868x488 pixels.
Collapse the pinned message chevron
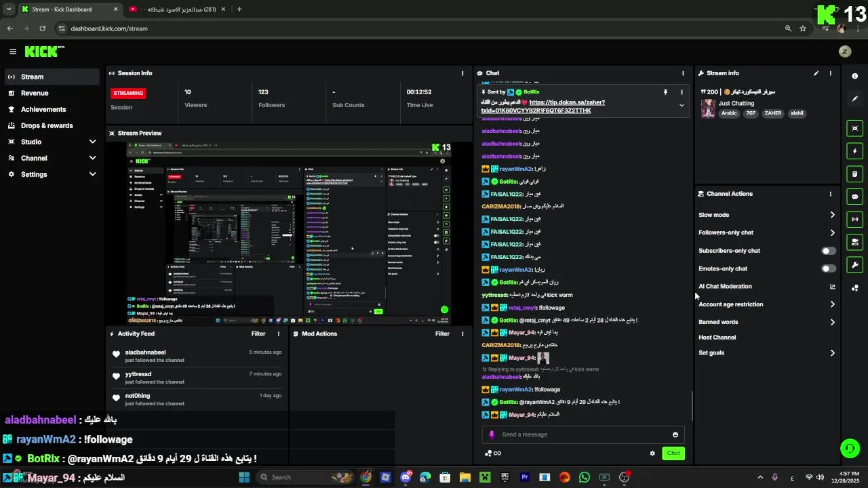pyautogui.click(x=682, y=105)
